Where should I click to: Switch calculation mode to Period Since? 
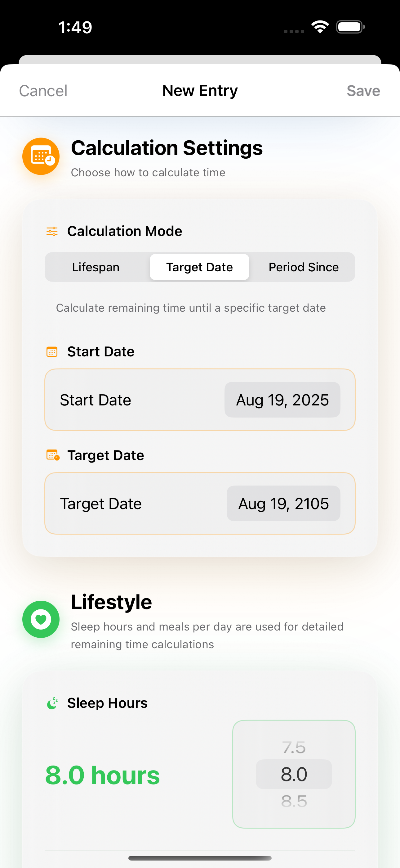coord(303,267)
